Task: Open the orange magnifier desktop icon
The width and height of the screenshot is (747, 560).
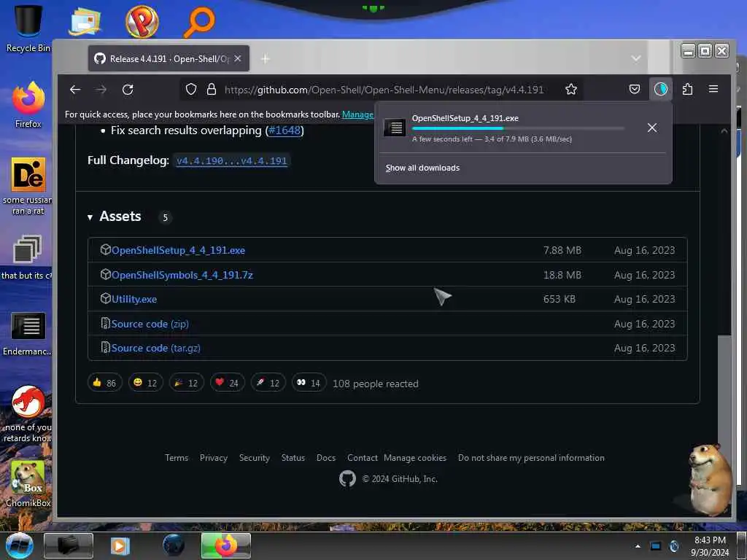Action: pos(199,22)
